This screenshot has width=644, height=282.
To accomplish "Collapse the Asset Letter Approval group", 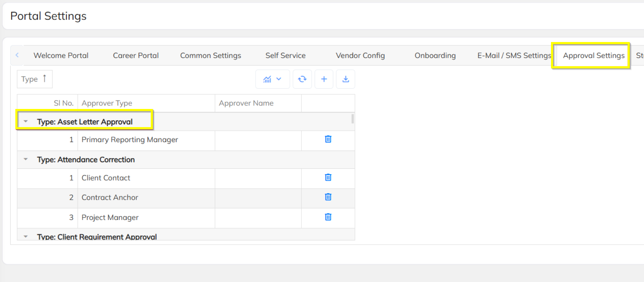I will (26, 121).
